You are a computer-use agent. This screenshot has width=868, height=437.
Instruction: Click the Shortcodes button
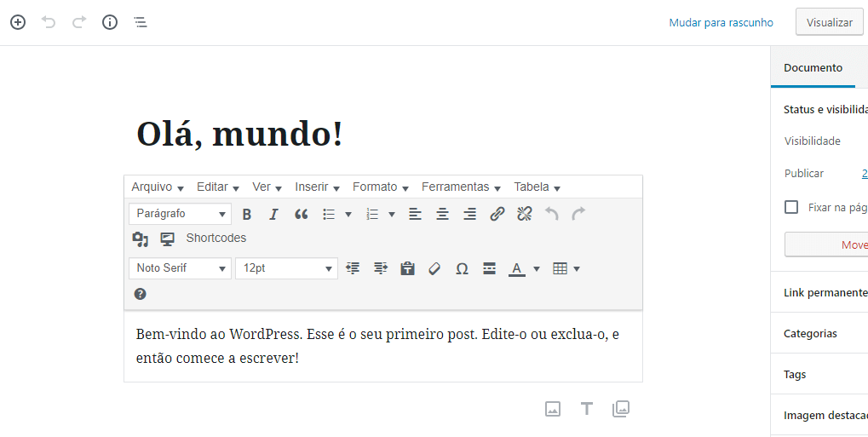point(216,239)
